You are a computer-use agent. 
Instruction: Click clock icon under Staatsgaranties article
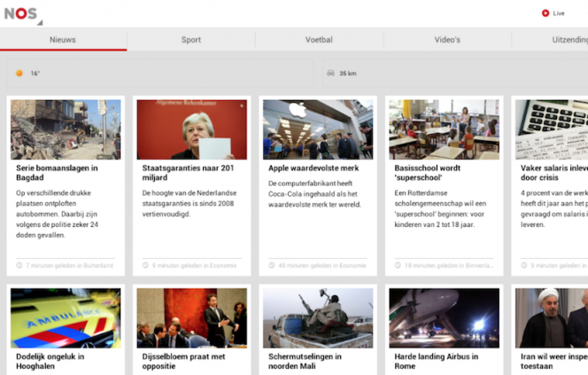[146, 265]
